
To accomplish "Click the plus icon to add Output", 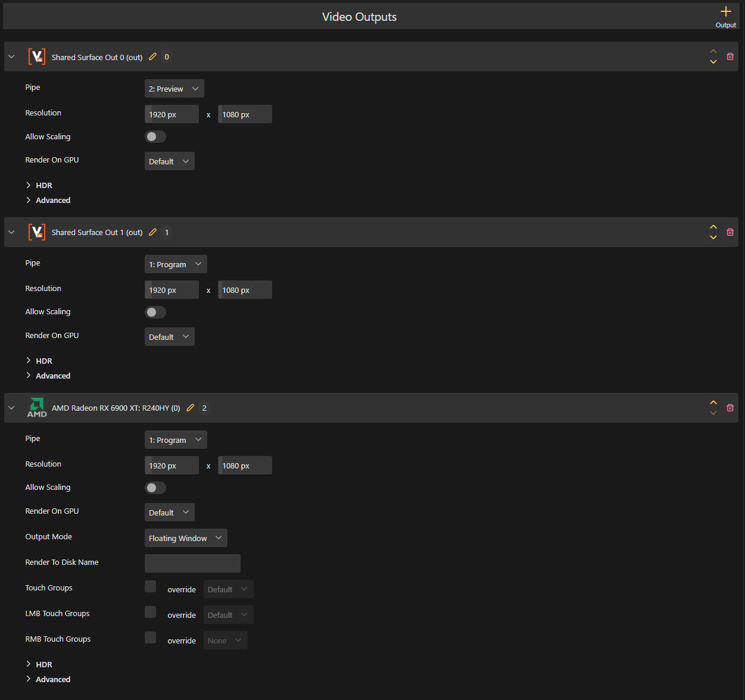I will tap(725, 12).
